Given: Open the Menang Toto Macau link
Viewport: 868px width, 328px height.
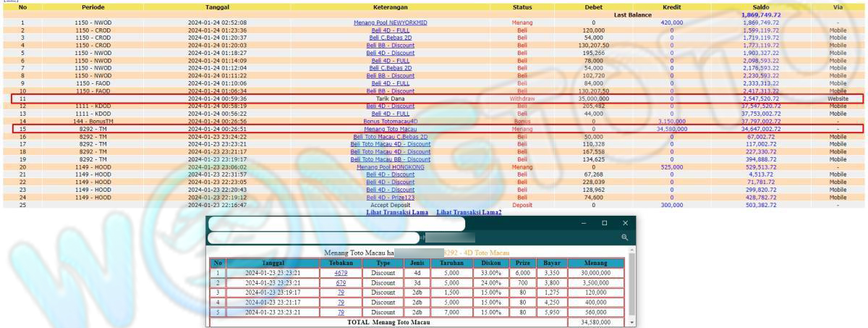Looking at the screenshot, I should [390, 129].
